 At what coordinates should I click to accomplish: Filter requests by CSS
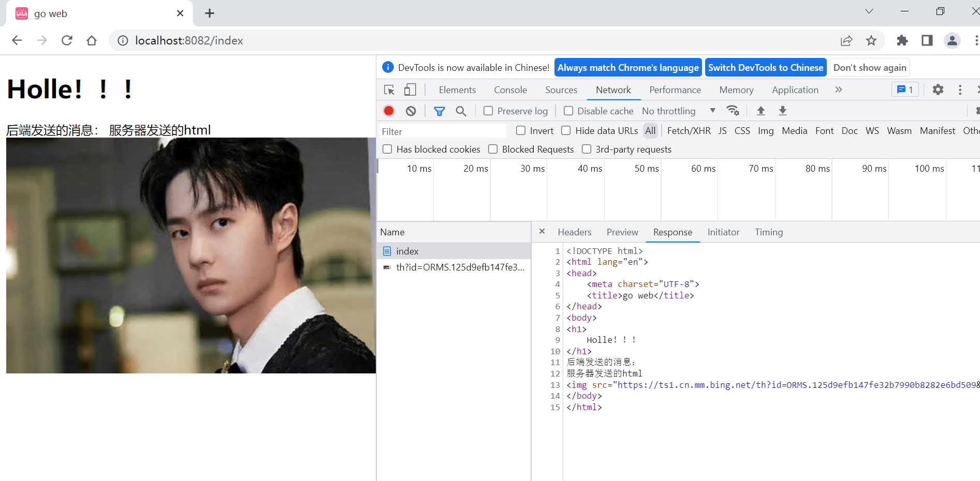coord(742,131)
